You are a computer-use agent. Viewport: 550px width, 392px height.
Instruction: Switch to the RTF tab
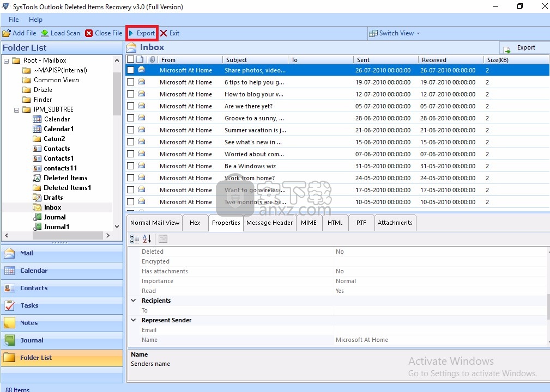click(x=361, y=223)
